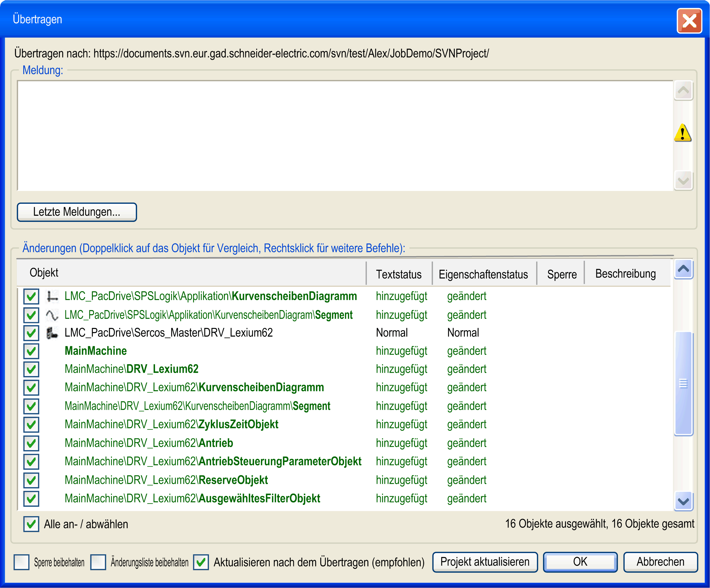Click the changes list scrollbar thumb
The height and width of the screenshot is (588, 710).
pyautogui.click(x=683, y=384)
